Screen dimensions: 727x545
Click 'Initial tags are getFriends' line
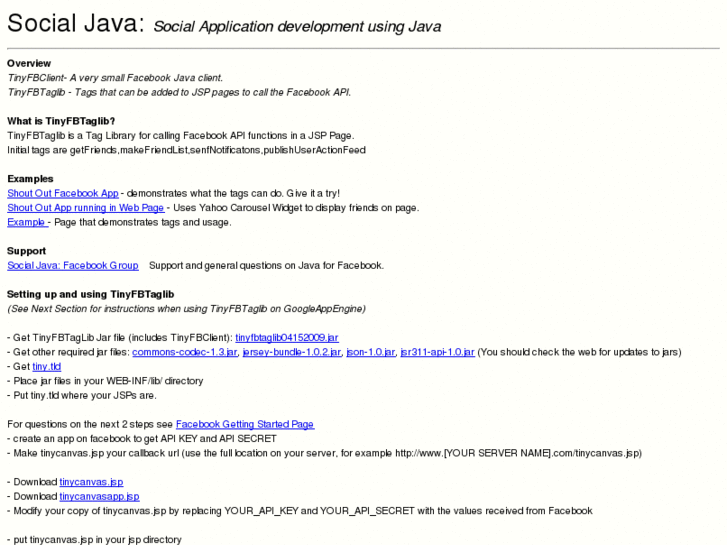pos(186,150)
